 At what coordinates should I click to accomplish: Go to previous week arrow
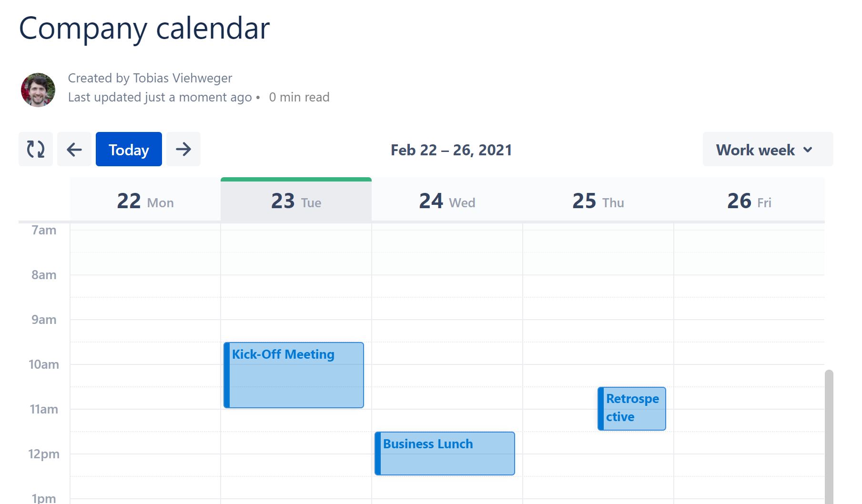click(74, 149)
